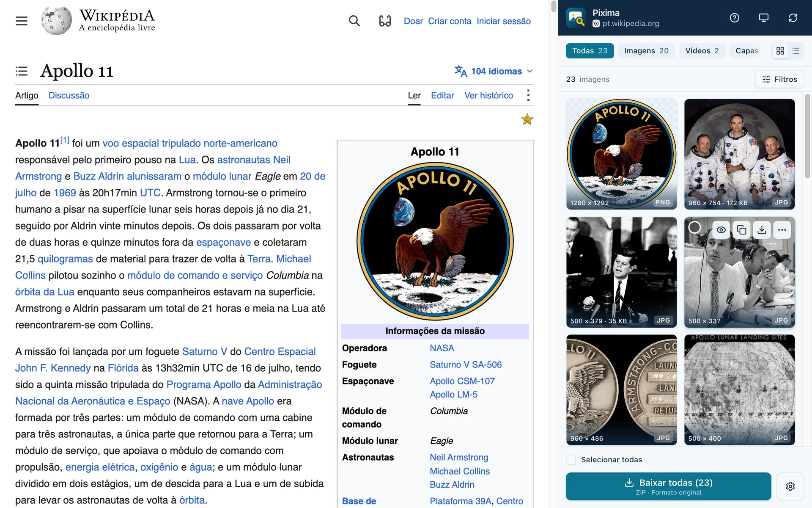Open more options on 500 × 337 image
812x508 pixels.
(x=782, y=230)
